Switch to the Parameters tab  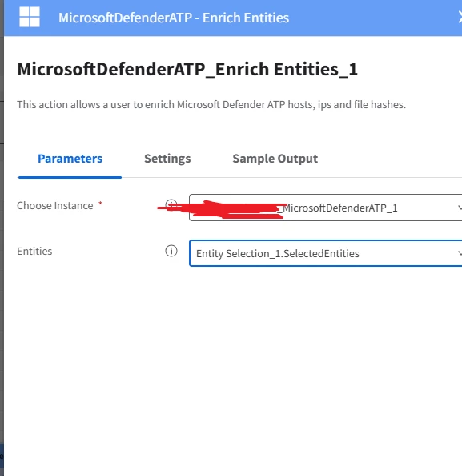pyautogui.click(x=70, y=159)
